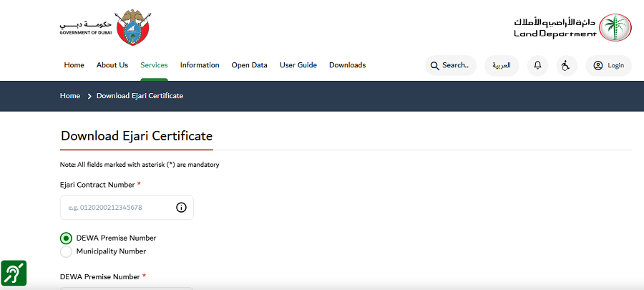The height and width of the screenshot is (290, 644).
Task: Open the green hearing assistance widget
Action: tap(14, 274)
